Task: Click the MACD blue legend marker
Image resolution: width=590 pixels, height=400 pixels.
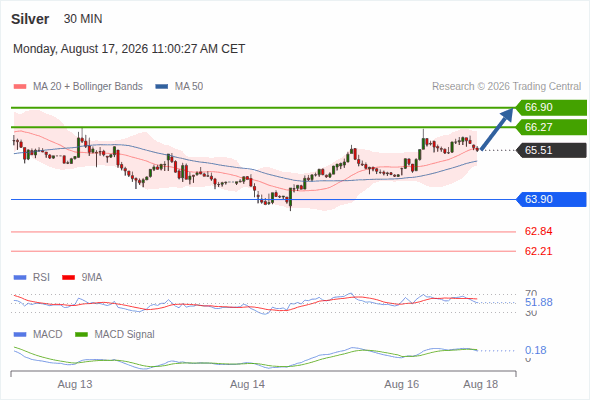Action: click(x=20, y=335)
